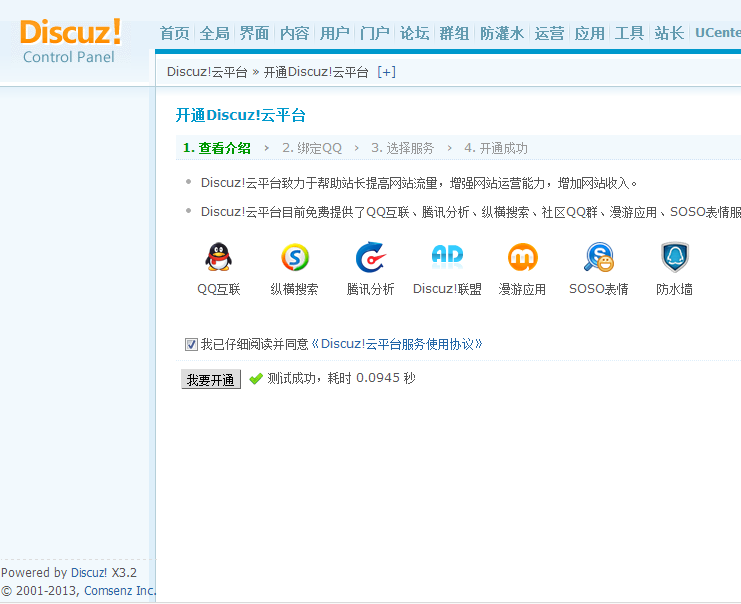Click the 开通Discuz!云平台 page heading
The width and height of the screenshot is (741, 604).
[241, 115]
